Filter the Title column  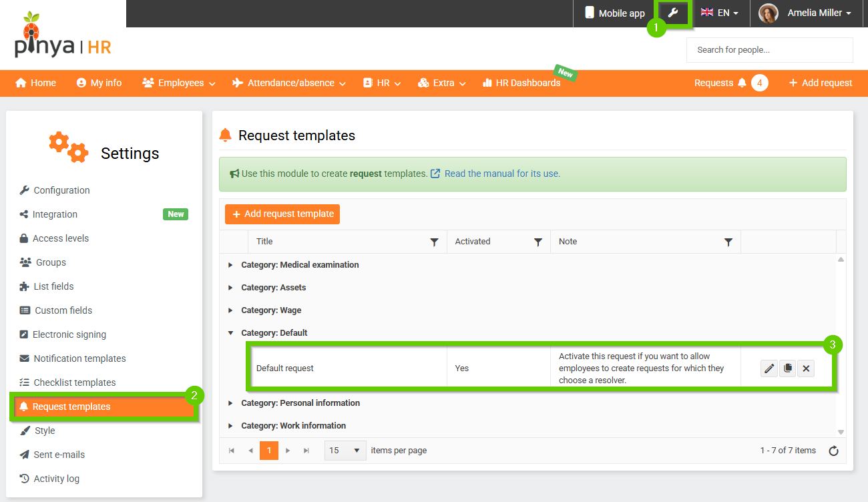click(x=434, y=242)
